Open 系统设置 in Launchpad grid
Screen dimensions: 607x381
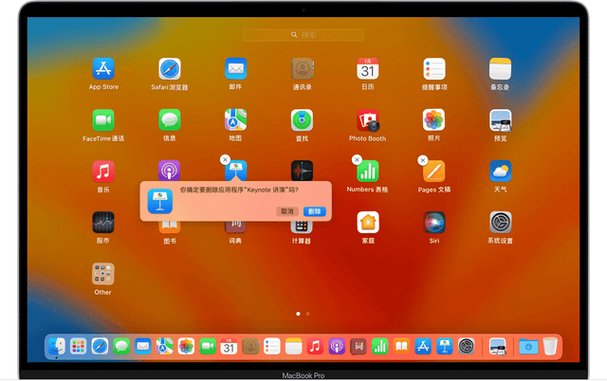point(500,222)
